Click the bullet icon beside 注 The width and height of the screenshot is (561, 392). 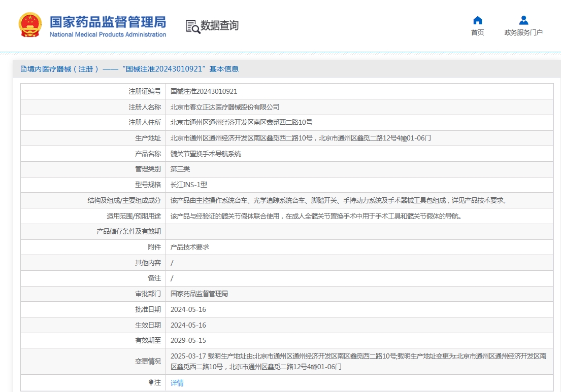[151, 382]
